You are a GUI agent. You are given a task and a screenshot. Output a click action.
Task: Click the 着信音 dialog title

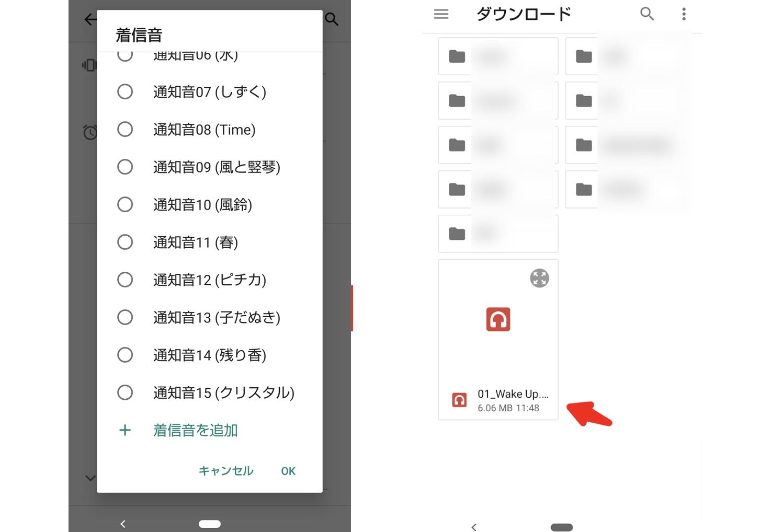(139, 35)
